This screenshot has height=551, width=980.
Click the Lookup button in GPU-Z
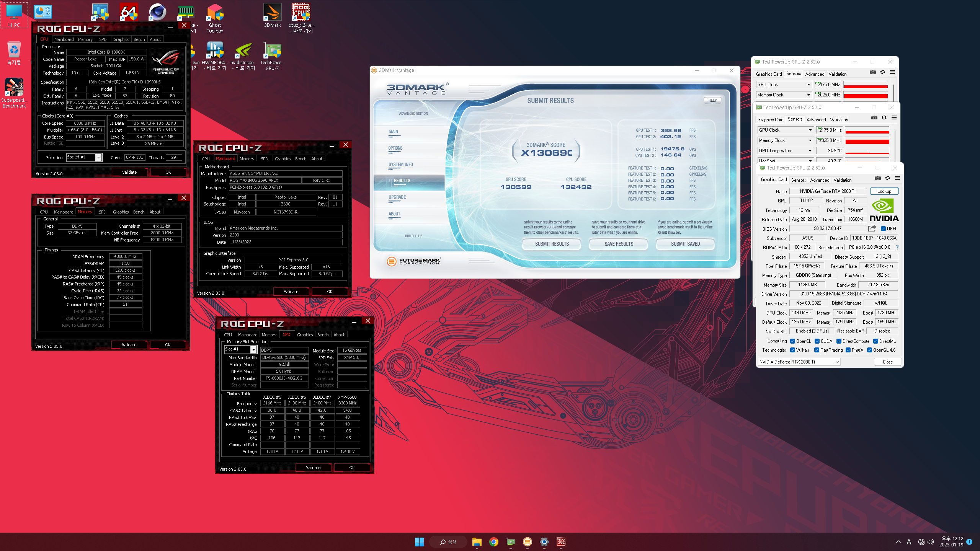pyautogui.click(x=884, y=191)
